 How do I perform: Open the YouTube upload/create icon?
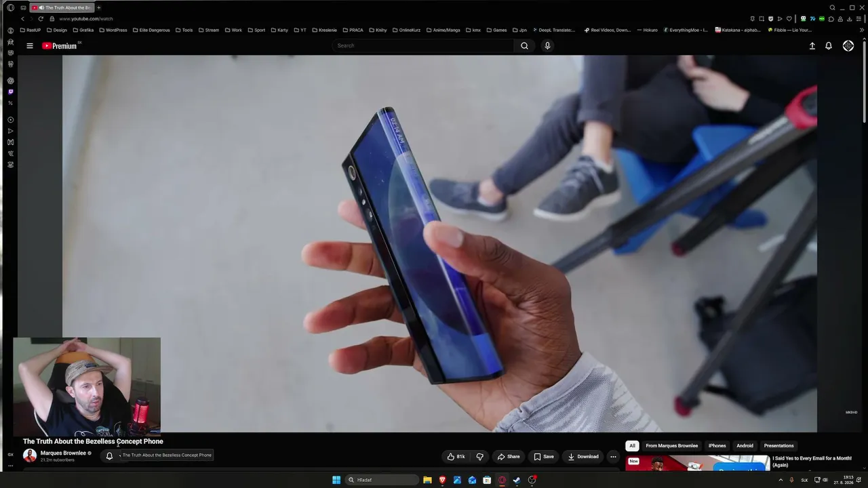(812, 46)
